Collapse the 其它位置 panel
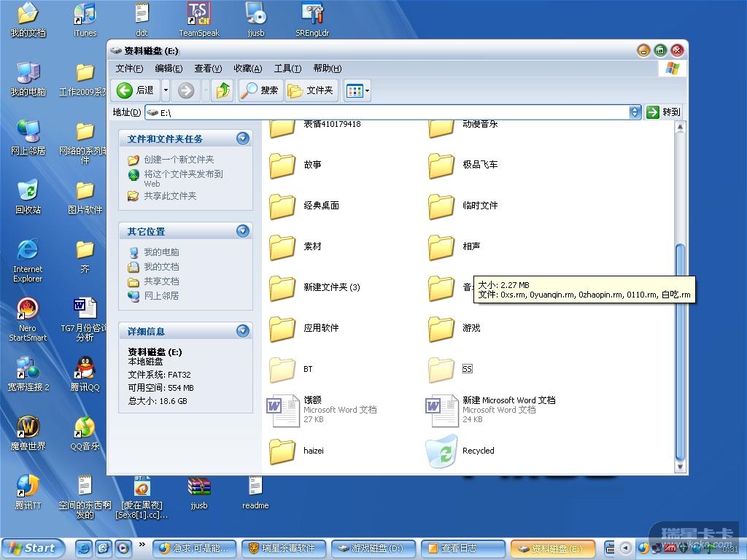This screenshot has height=560, width=747. (x=243, y=231)
